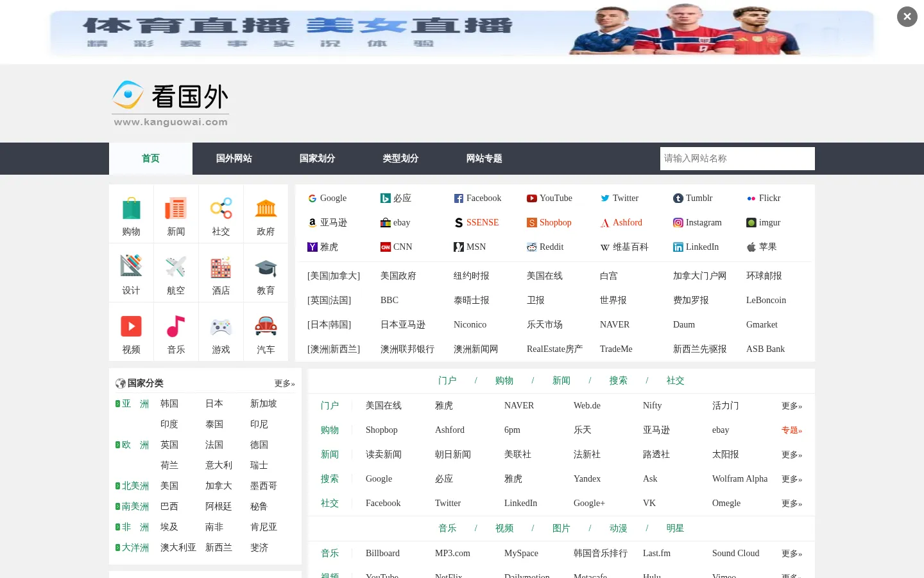Open the 墨西哥 country link
This screenshot has width=924, height=578.
point(264,486)
